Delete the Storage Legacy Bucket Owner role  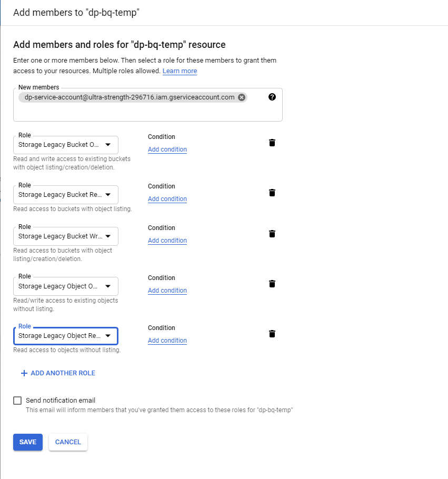coord(272,143)
